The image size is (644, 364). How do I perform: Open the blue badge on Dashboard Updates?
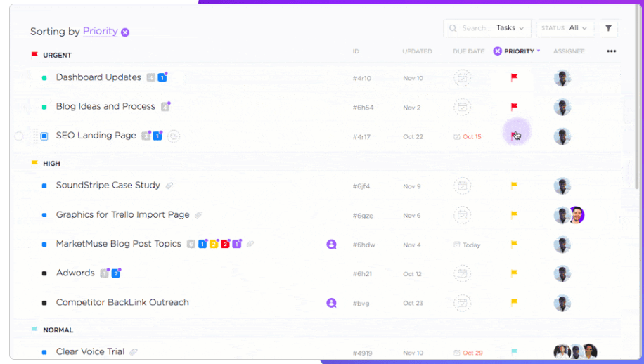pyautogui.click(x=162, y=77)
